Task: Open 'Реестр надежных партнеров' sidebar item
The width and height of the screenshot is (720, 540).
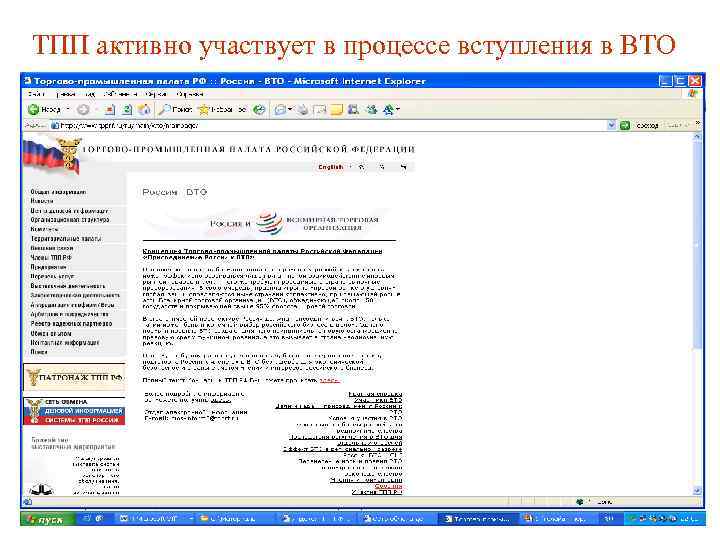Action: pyautogui.click(x=71, y=324)
